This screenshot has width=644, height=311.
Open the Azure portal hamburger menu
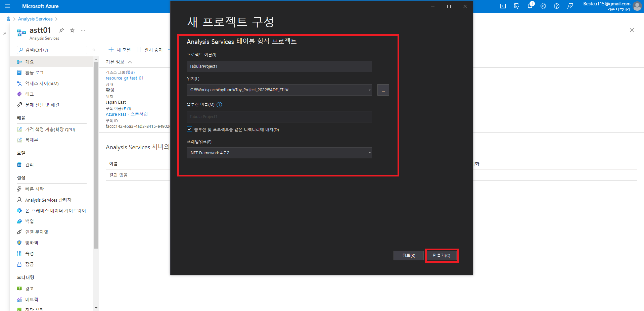tap(7, 6)
